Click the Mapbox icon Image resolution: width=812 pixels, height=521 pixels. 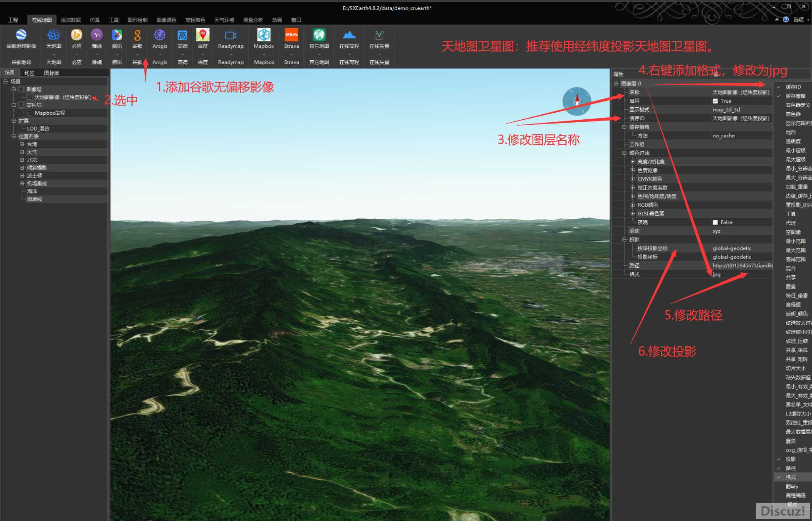[x=264, y=35]
